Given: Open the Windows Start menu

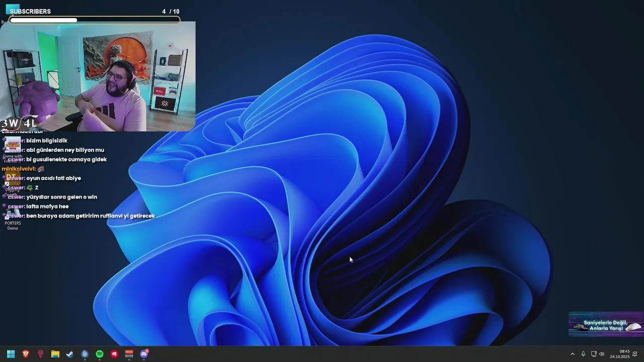Looking at the screenshot, I should tap(11, 354).
